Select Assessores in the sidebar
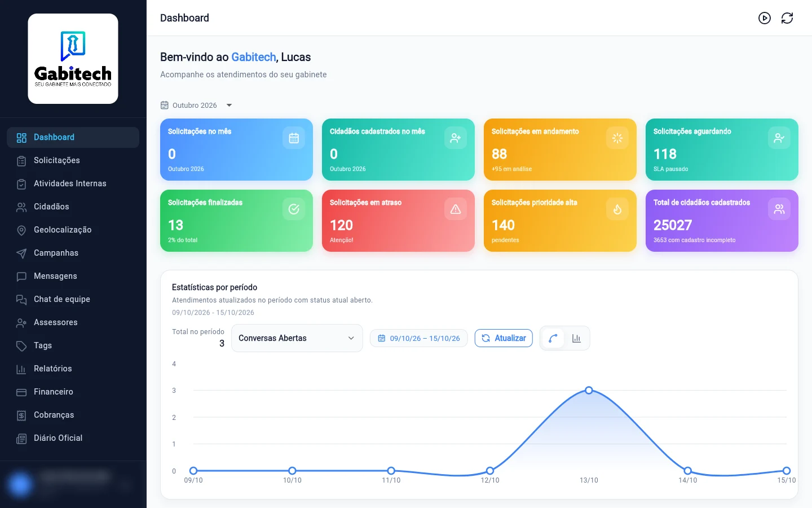This screenshot has height=508, width=812. 73,322
